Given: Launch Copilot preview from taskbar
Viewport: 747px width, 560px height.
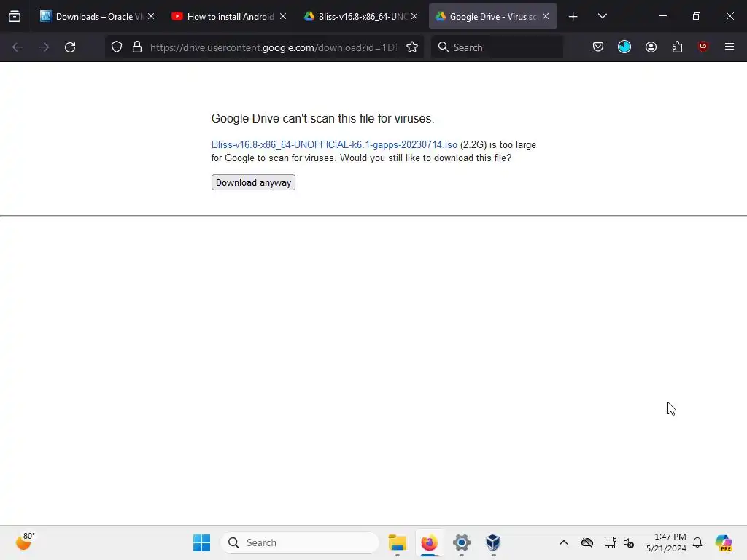Looking at the screenshot, I should click(x=723, y=542).
